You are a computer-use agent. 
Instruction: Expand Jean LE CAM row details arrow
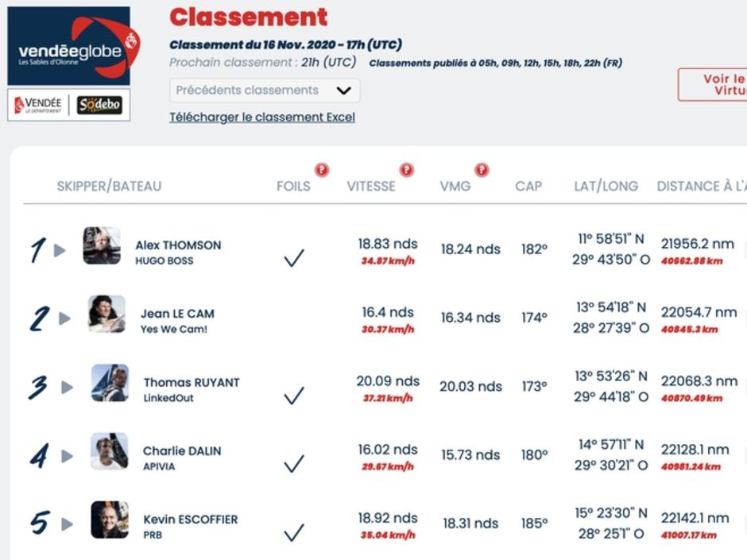click(x=64, y=319)
